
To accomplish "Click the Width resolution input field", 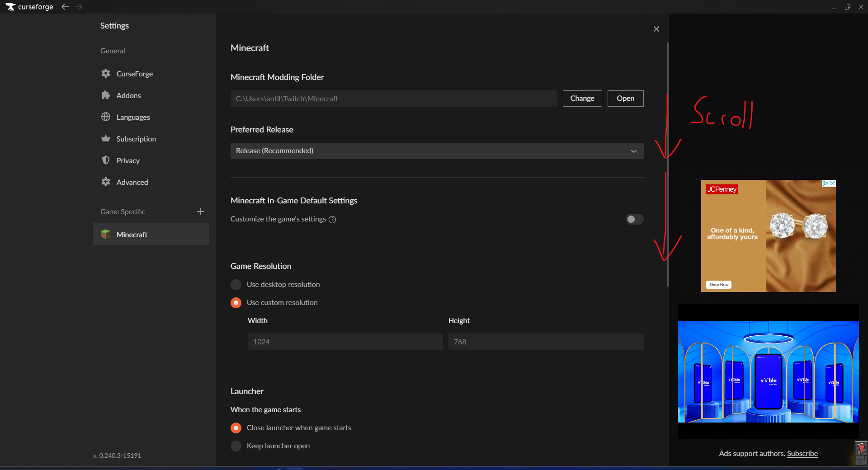I will tap(345, 342).
